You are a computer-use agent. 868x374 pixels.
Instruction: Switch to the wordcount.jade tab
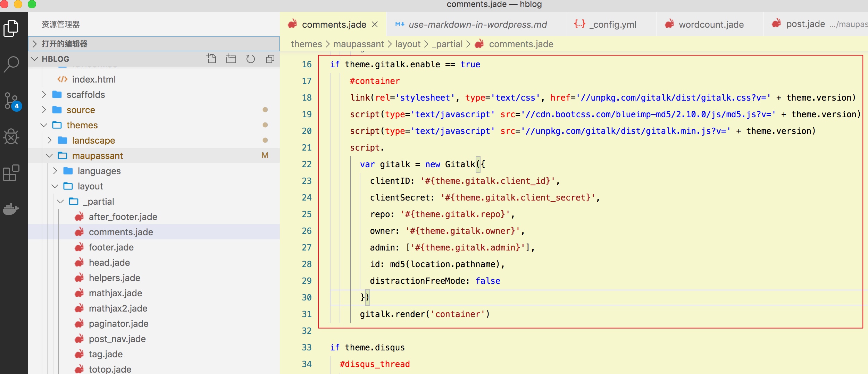tap(710, 24)
